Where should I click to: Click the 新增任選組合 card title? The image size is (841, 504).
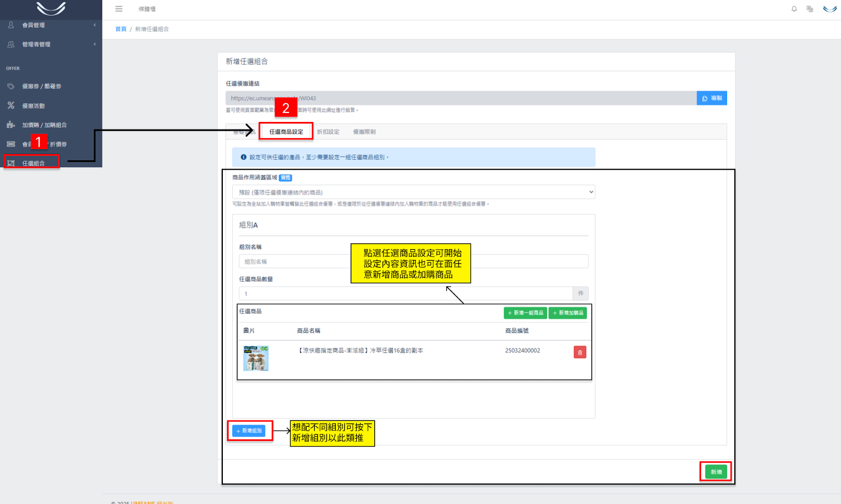tap(247, 61)
